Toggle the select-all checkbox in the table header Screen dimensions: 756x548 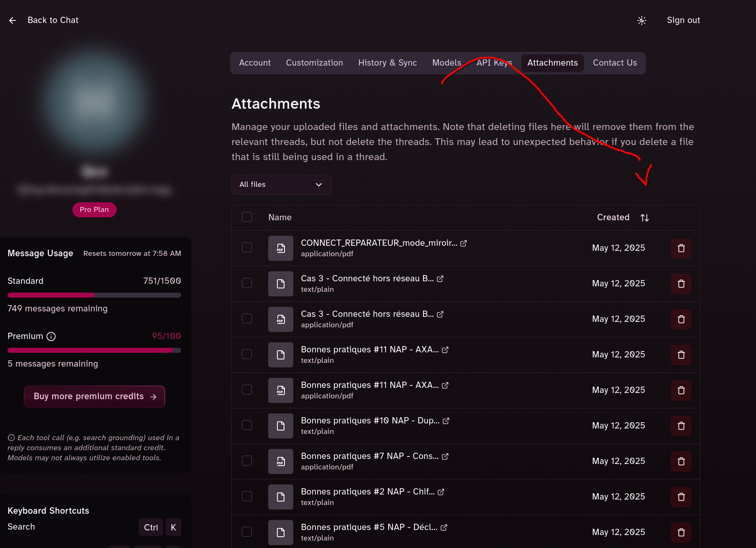247,217
